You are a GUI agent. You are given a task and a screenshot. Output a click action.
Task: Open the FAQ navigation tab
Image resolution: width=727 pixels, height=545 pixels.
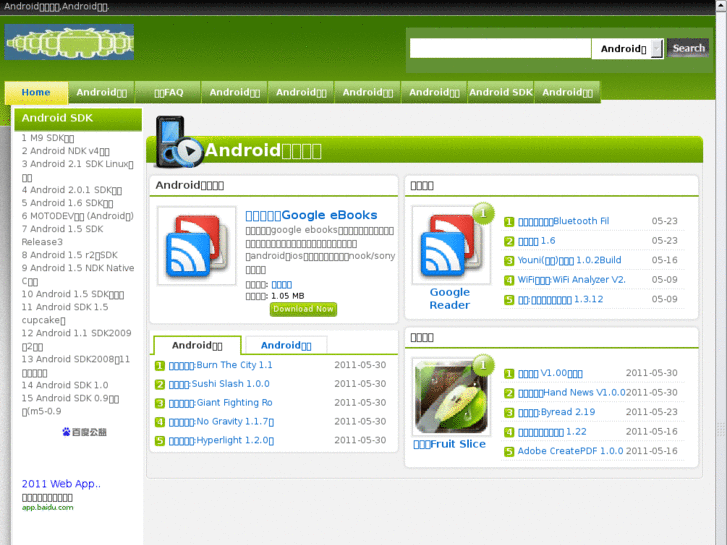click(168, 92)
